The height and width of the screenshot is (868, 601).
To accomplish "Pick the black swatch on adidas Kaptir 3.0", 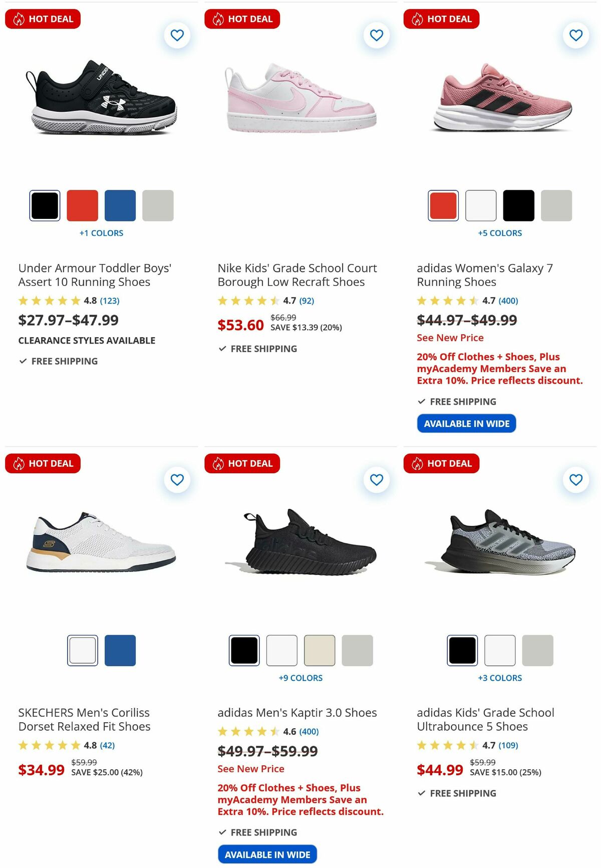I will point(243,651).
